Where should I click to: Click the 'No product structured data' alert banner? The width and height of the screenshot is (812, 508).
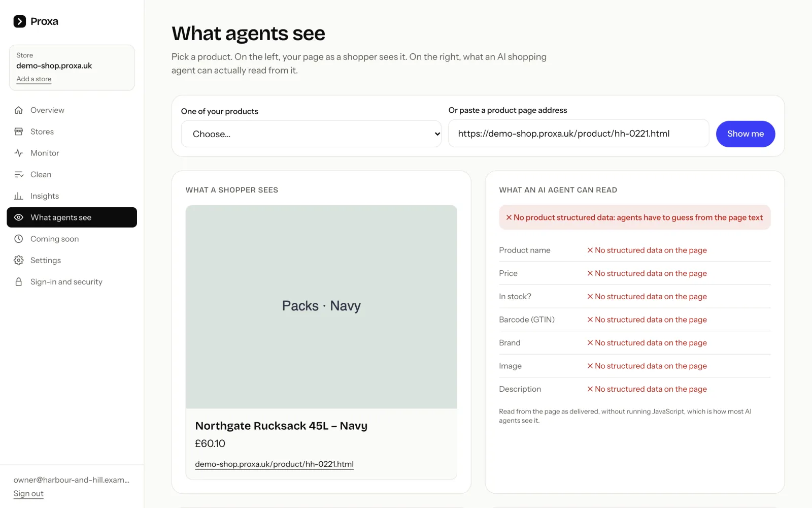coord(635,217)
